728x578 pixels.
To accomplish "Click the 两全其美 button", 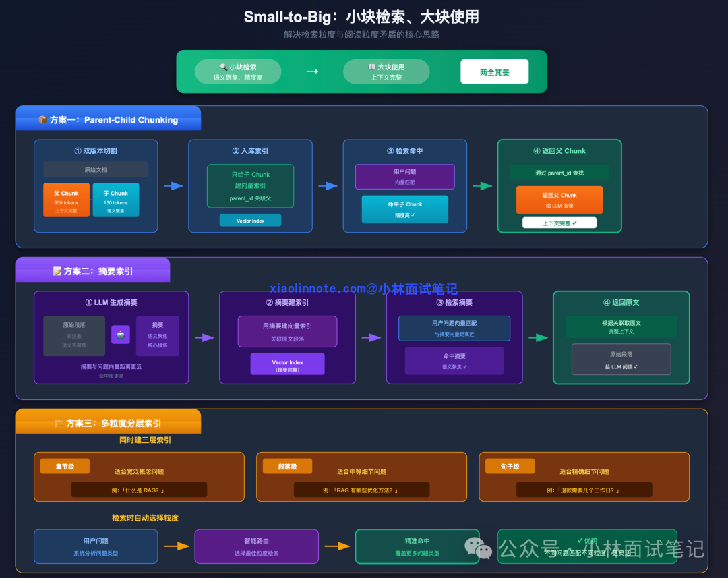I will point(494,71).
